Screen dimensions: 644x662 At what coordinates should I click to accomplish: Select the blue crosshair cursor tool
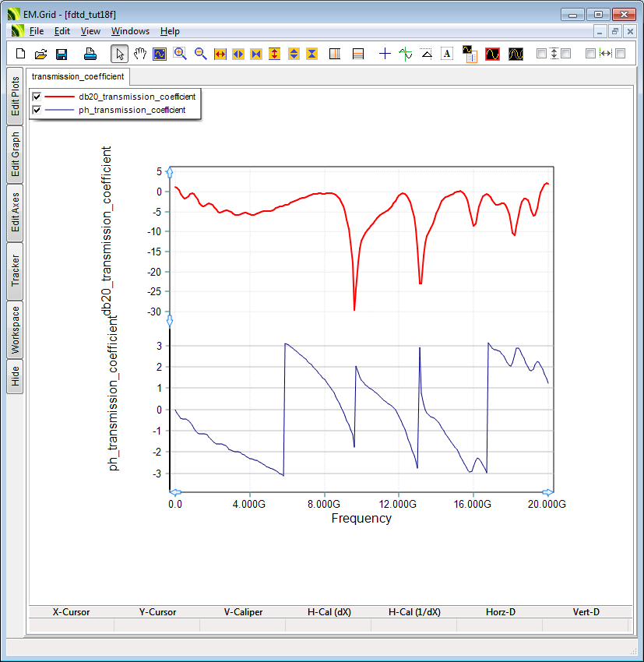[385, 54]
